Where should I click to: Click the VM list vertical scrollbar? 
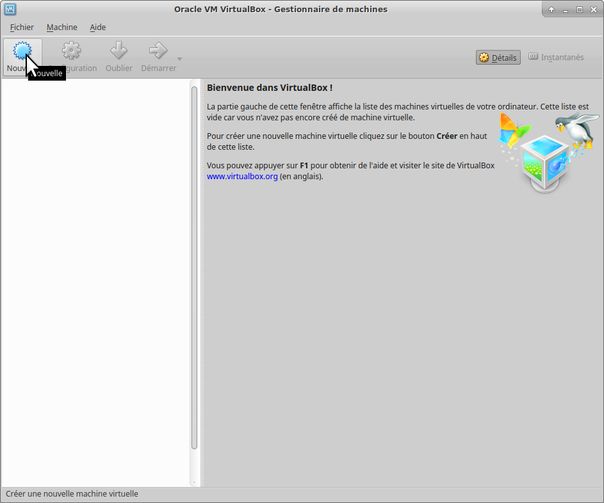(x=194, y=267)
